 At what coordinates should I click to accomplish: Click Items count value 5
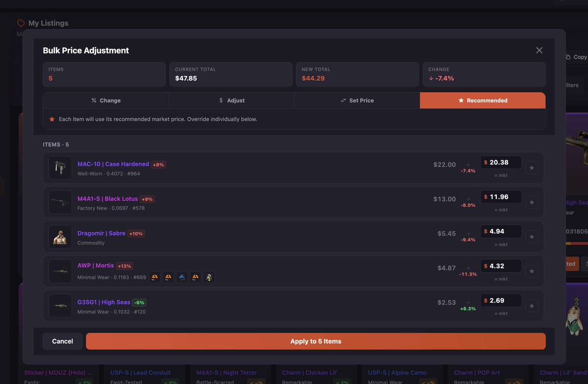coord(50,78)
